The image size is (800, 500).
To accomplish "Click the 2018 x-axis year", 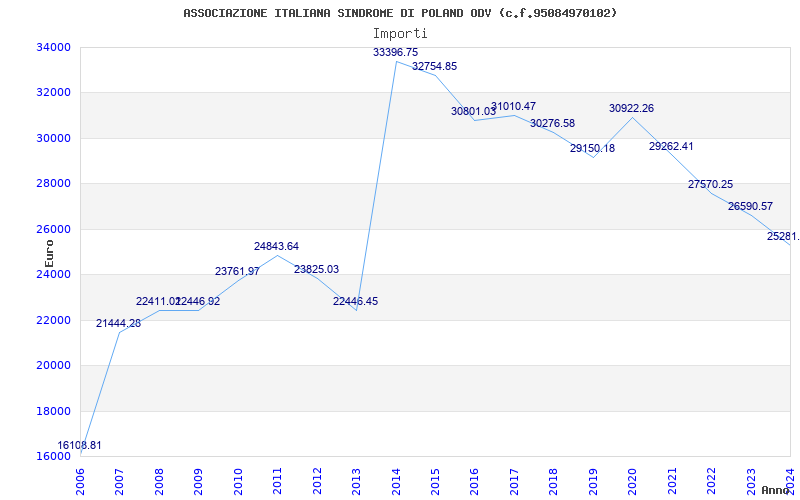I will (554, 482).
